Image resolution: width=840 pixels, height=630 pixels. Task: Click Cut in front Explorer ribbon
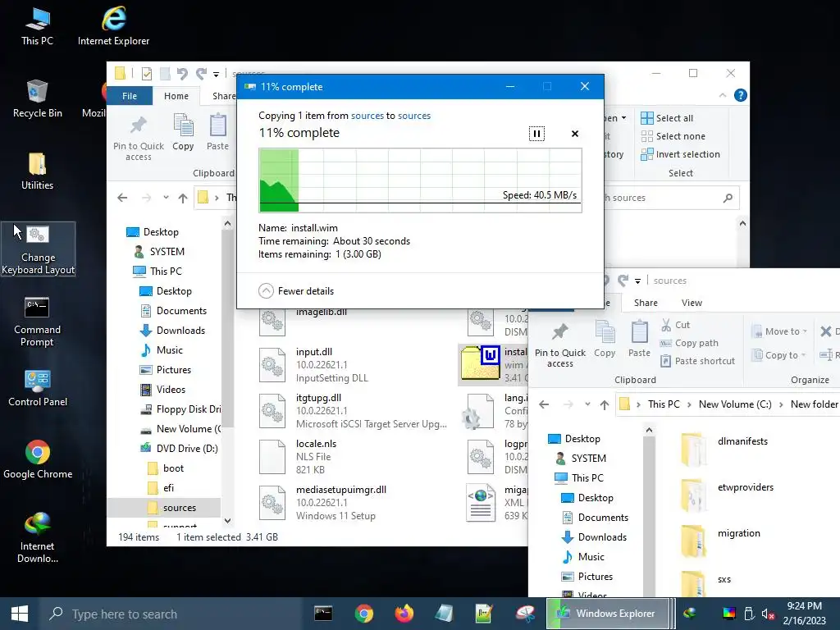pos(675,325)
